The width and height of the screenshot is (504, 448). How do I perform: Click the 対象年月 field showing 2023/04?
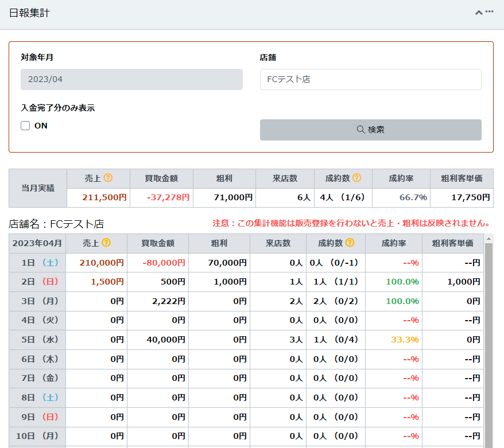tap(131, 79)
